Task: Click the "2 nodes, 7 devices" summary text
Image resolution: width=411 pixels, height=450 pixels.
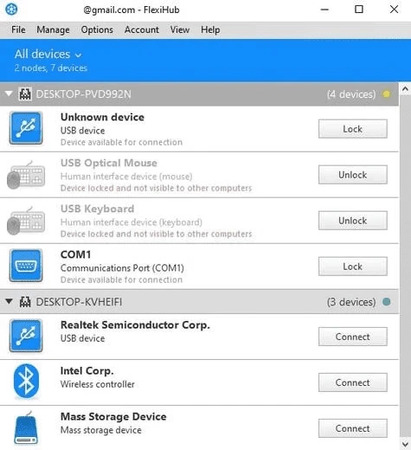Action: [x=51, y=68]
